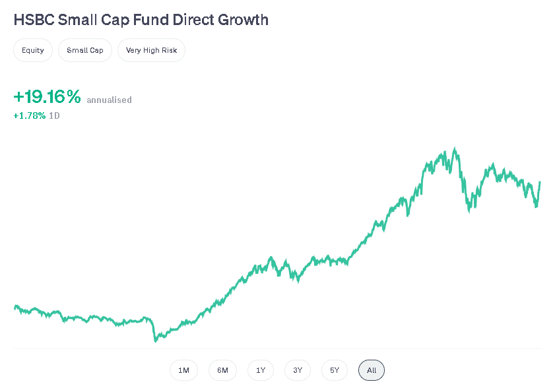The height and width of the screenshot is (392, 557).
Task: Select the 1M time range button
Action: pyautogui.click(x=183, y=370)
